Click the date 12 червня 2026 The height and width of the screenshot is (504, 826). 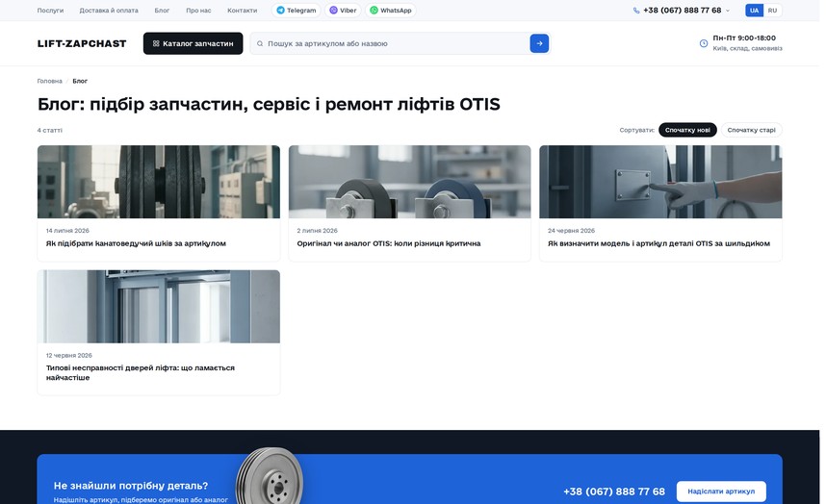click(x=69, y=355)
